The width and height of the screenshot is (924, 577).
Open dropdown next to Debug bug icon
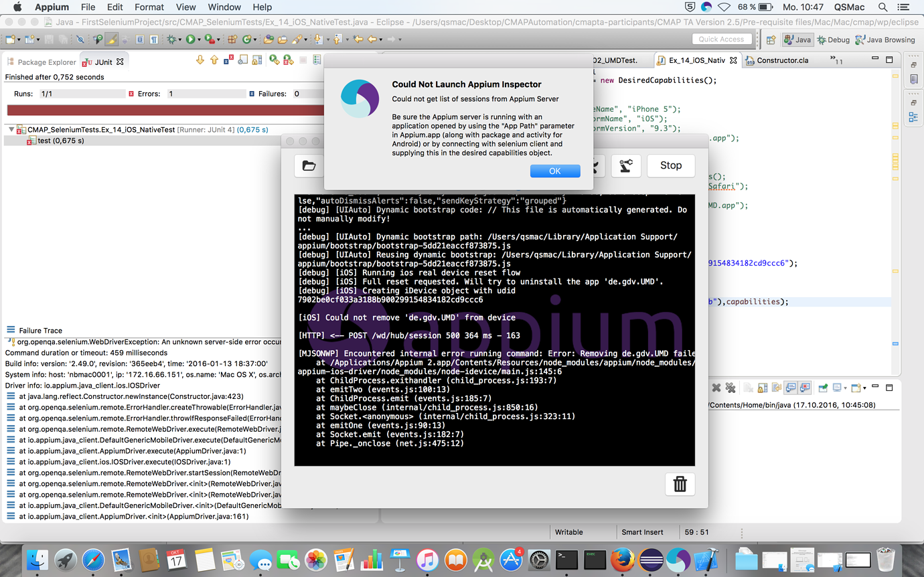(180, 39)
